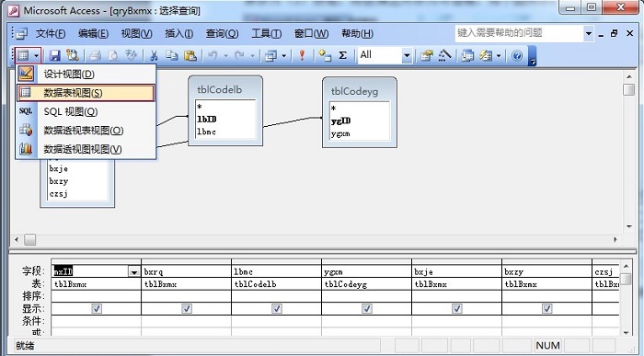This screenshot has width=644, height=356.
Task: Click the file search toolbar icon
Action: [x=73, y=55]
